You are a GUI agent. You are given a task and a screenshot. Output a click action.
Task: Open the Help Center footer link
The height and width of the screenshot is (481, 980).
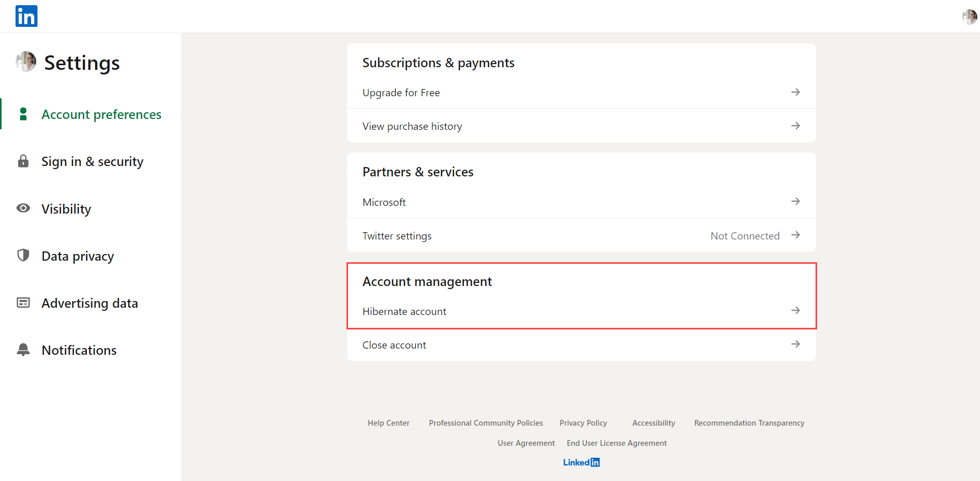[388, 423]
